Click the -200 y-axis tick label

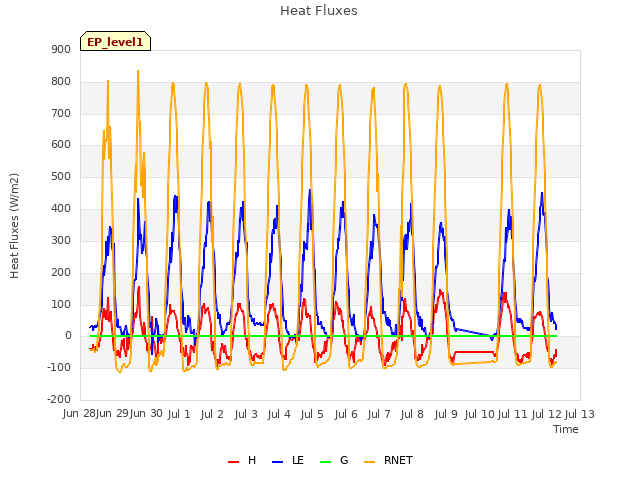coord(59,399)
